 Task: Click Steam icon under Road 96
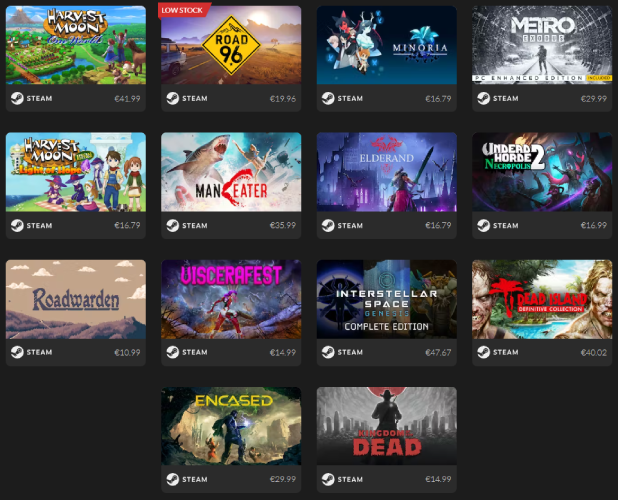173,98
